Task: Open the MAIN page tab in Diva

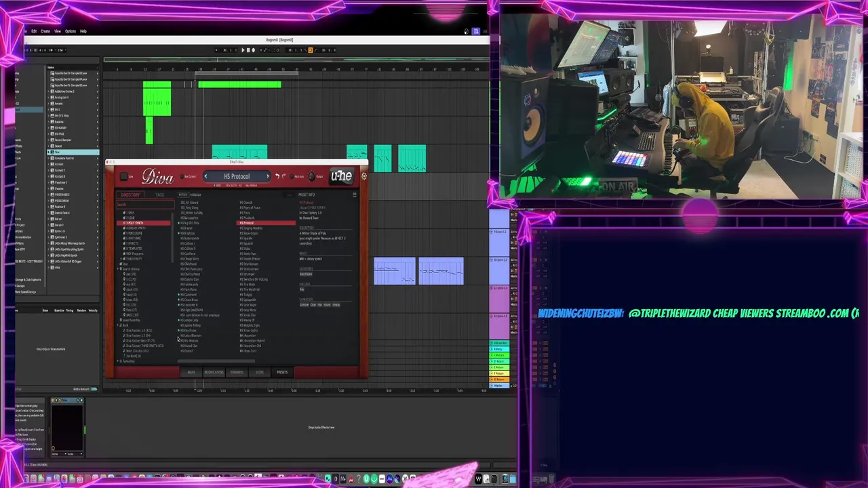Action: coord(191,372)
